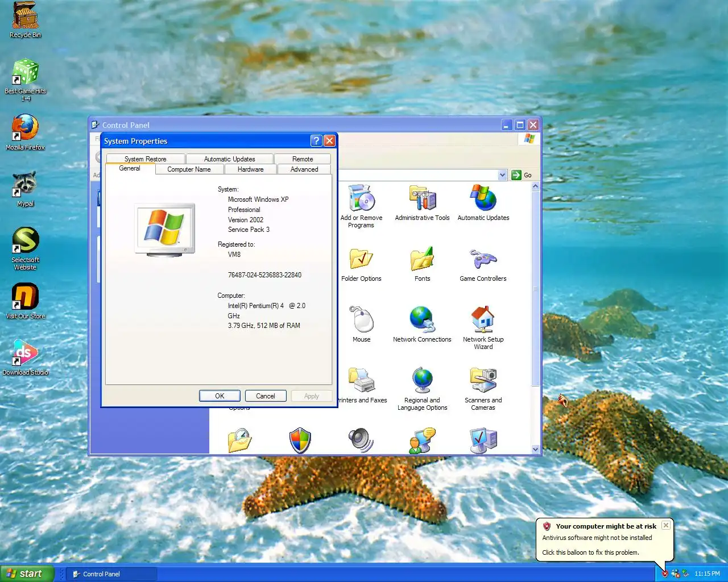
Task: Switch to the Advanced tab
Action: tap(304, 169)
